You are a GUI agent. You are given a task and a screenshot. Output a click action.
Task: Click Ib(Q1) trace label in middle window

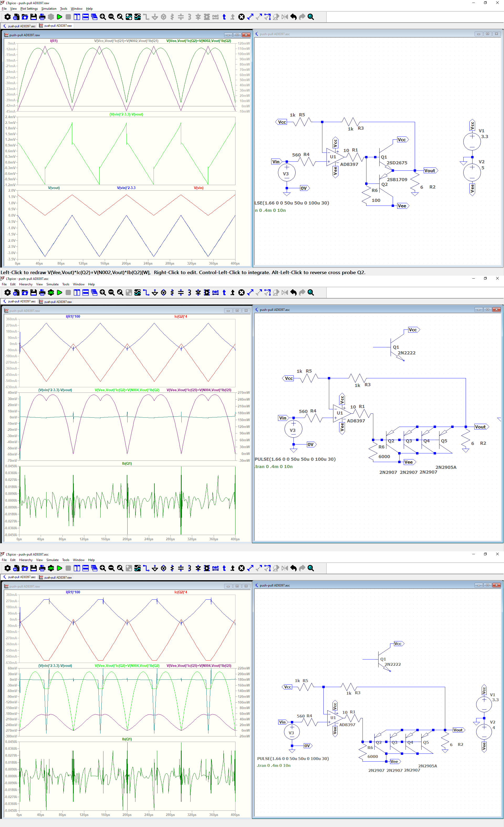127,463
